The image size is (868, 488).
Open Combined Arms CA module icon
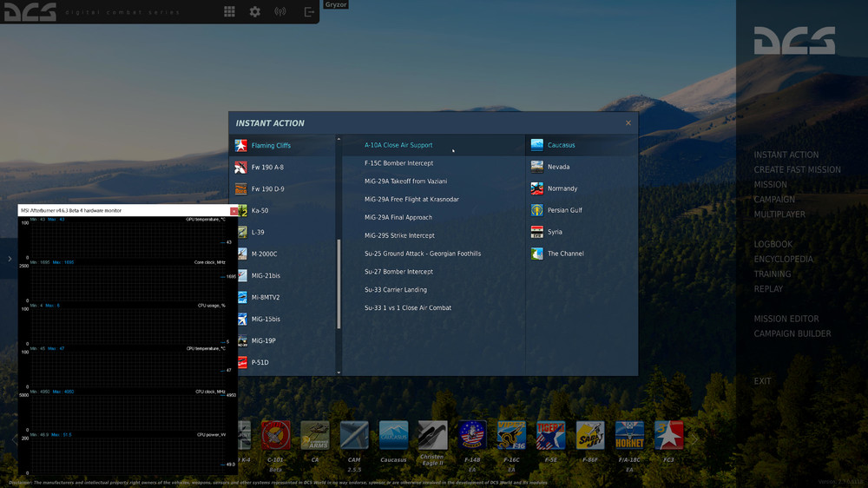pyautogui.click(x=315, y=435)
